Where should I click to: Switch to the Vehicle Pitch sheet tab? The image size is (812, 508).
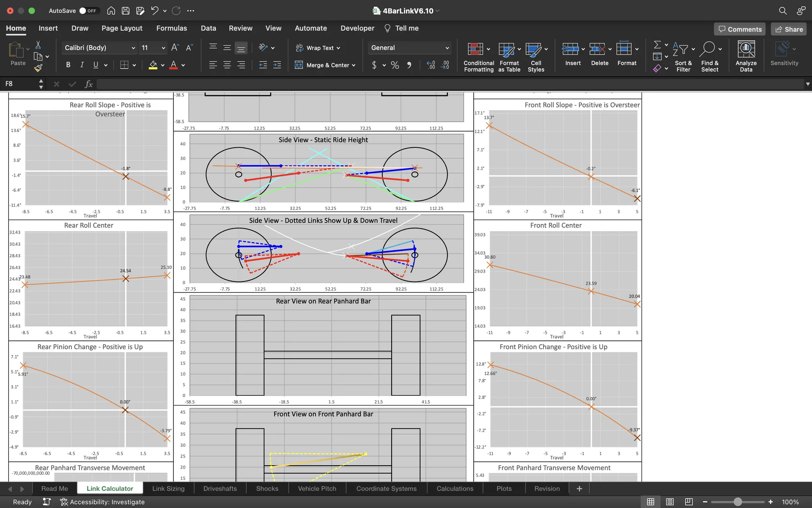click(317, 489)
